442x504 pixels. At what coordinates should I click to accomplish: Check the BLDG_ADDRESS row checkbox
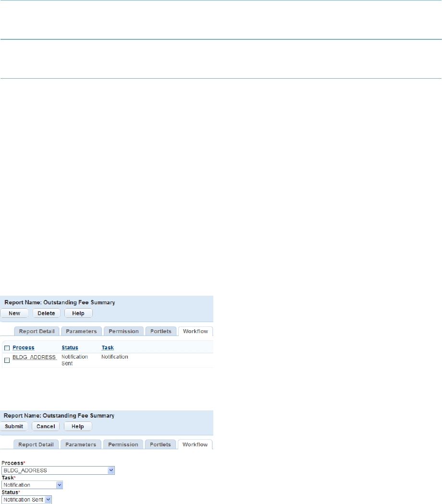point(7,360)
